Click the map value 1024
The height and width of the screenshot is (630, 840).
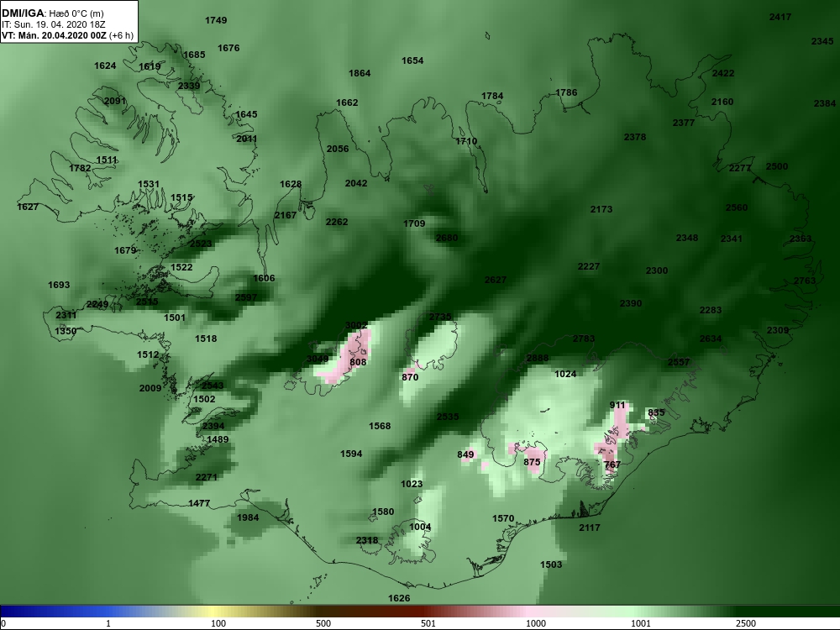click(x=565, y=374)
